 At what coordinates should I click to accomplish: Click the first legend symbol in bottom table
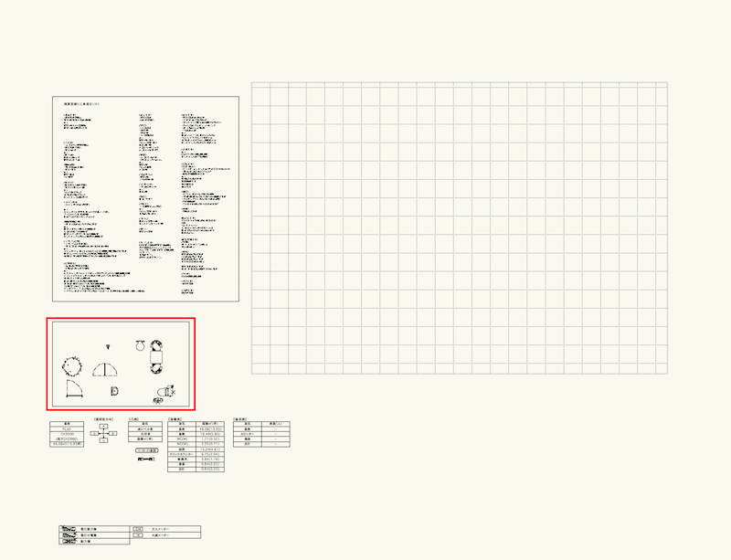(67, 529)
